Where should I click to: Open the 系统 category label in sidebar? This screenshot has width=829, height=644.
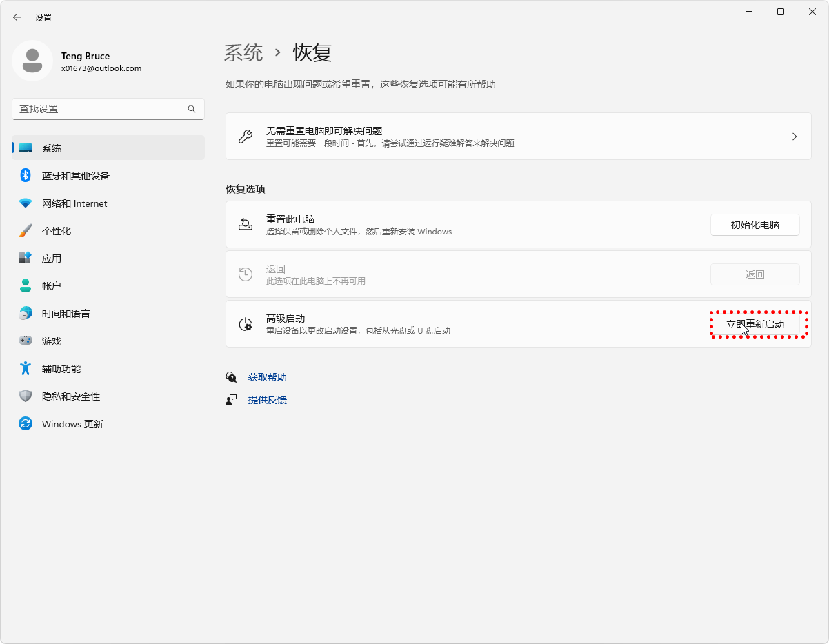pyautogui.click(x=52, y=148)
